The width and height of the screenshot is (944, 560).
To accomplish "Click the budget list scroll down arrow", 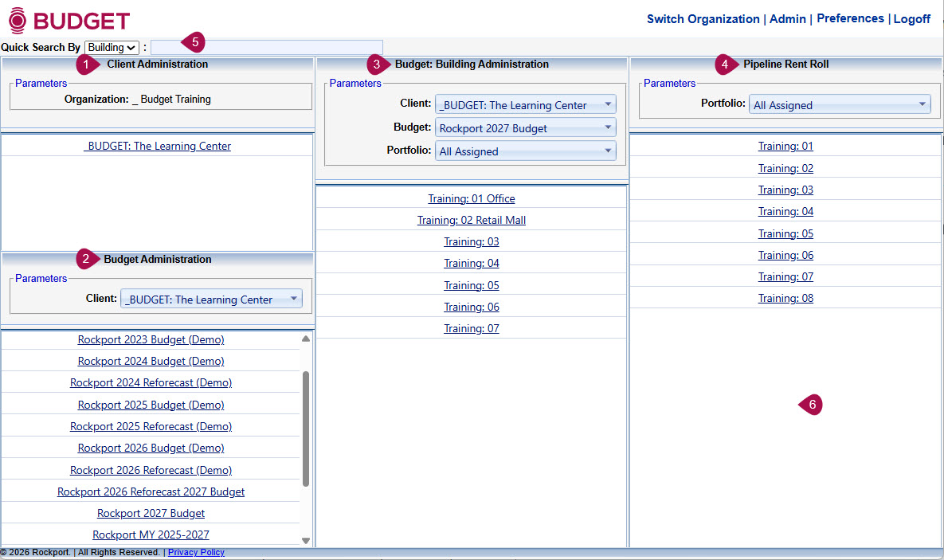I will click(x=306, y=541).
